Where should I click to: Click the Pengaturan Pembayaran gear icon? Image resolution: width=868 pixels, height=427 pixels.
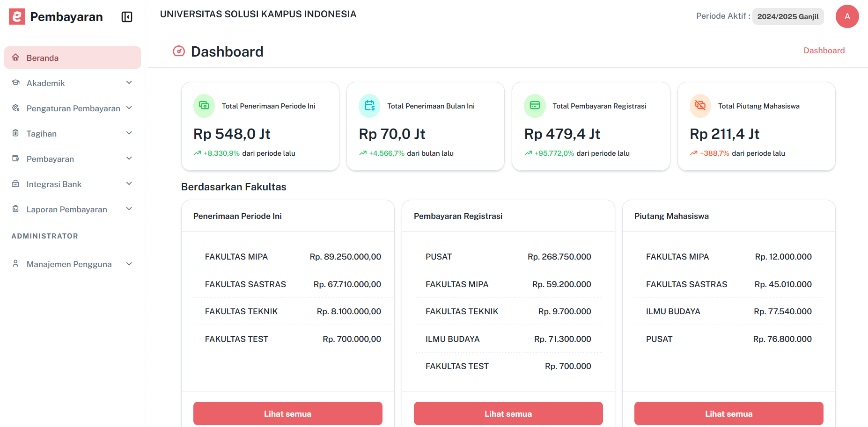point(15,108)
